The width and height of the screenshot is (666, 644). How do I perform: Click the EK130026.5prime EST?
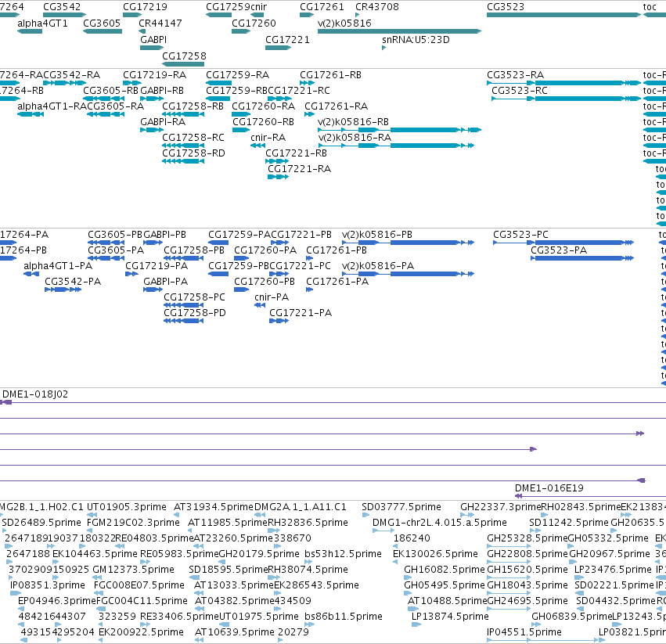pos(395,562)
